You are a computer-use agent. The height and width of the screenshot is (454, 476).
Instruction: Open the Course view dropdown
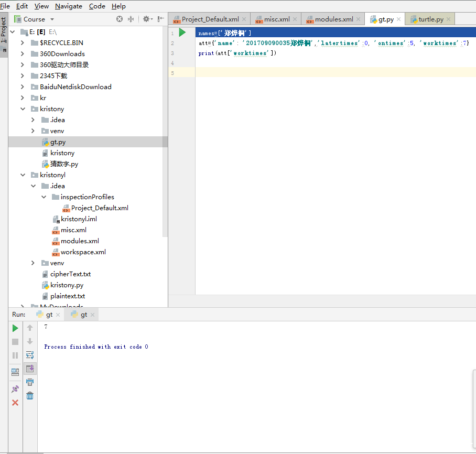pos(35,19)
